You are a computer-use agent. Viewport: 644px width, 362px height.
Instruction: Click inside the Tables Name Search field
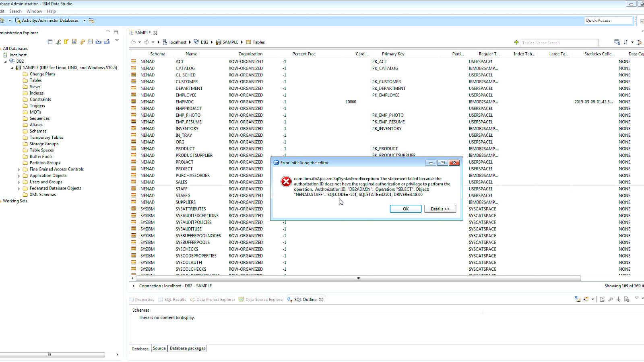pos(560,43)
